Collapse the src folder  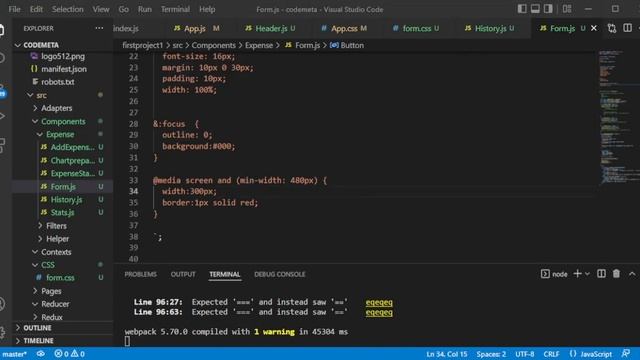pos(41,95)
